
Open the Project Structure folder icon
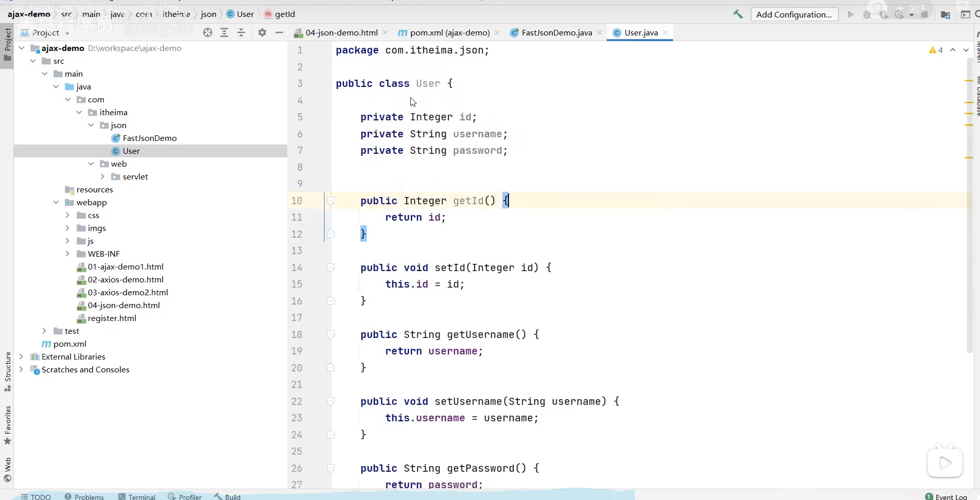coord(945,14)
